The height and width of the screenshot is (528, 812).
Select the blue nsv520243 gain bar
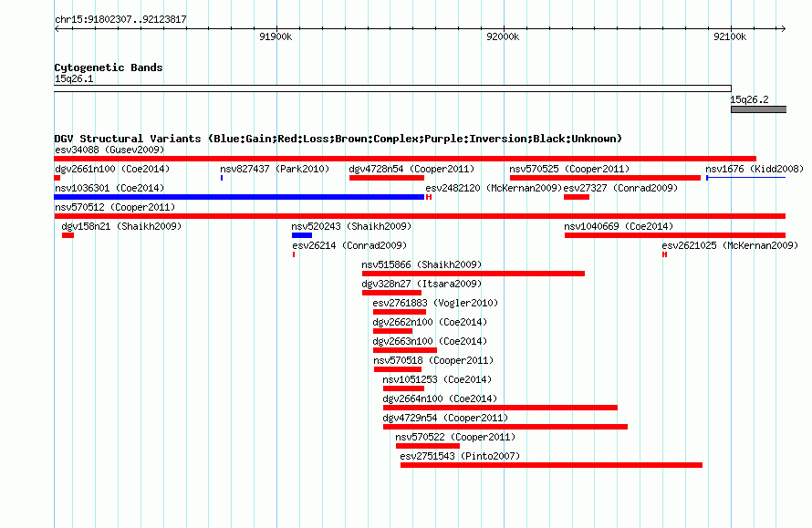tap(302, 235)
